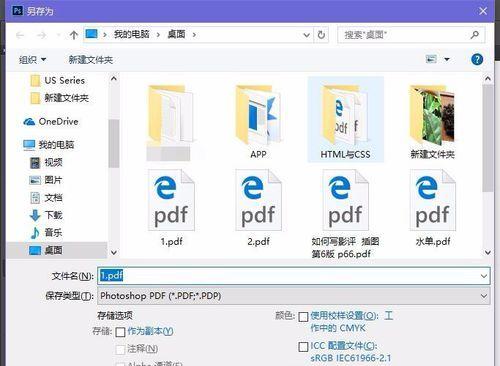Expand breadcrumb chevron after 桌面
The image size is (500, 366).
click(x=194, y=35)
